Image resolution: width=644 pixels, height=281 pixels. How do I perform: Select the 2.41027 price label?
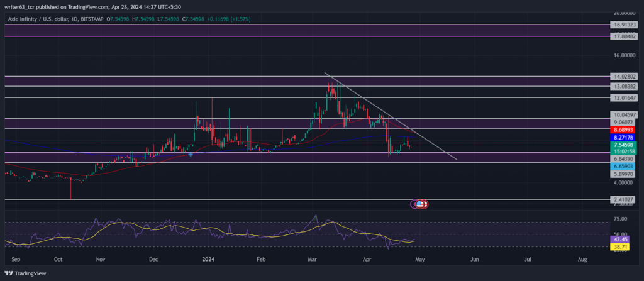pos(623,200)
